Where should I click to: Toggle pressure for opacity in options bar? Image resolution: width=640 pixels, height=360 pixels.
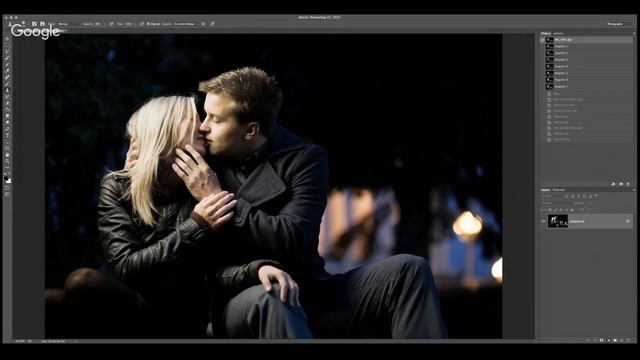coord(111,24)
